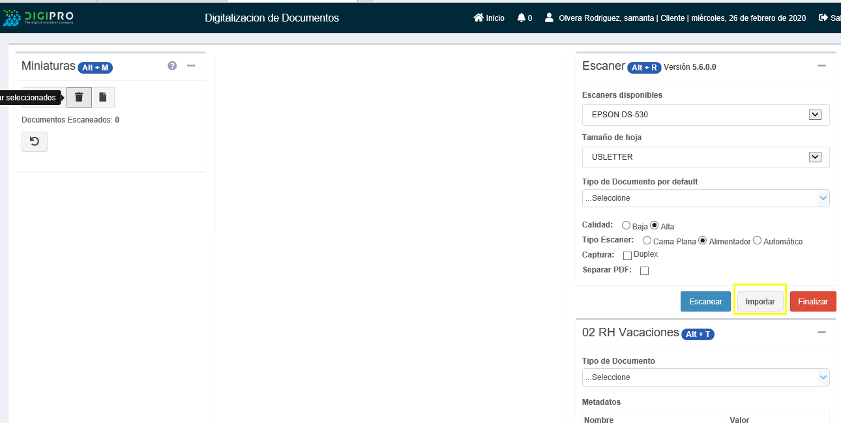
Task: Click the trash delete selected icon
Action: 79,97
